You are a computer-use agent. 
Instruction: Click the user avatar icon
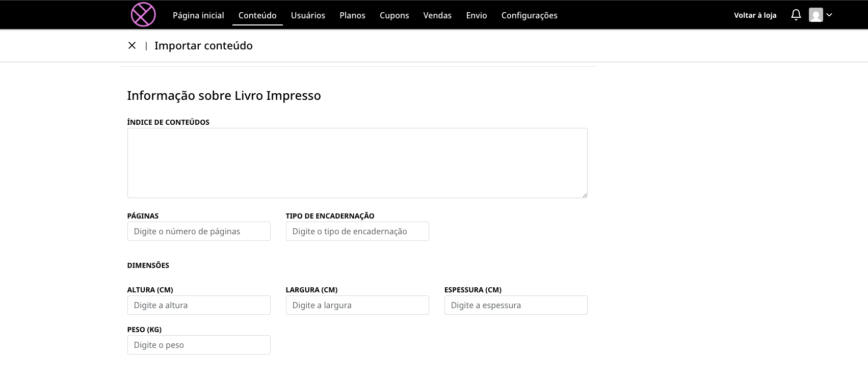(x=816, y=15)
